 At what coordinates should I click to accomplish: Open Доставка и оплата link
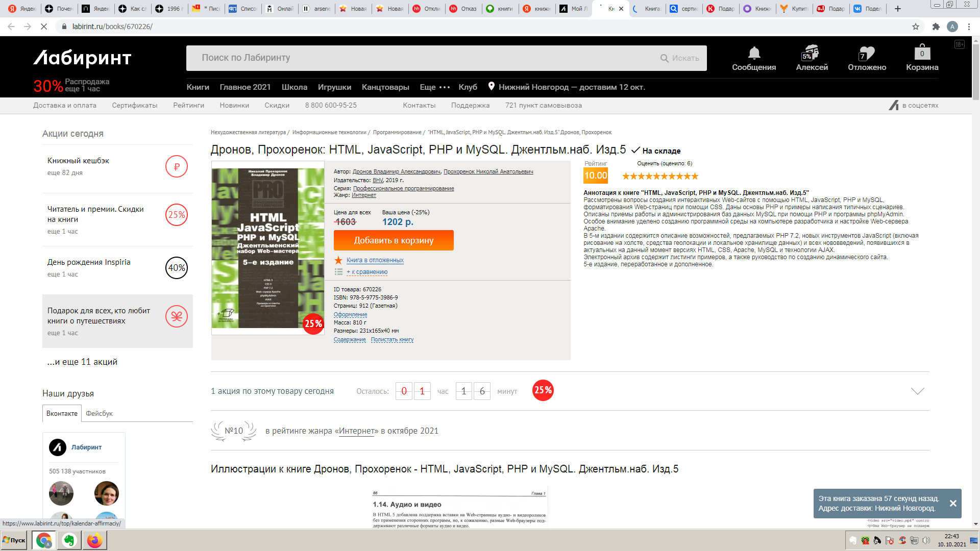(x=65, y=105)
